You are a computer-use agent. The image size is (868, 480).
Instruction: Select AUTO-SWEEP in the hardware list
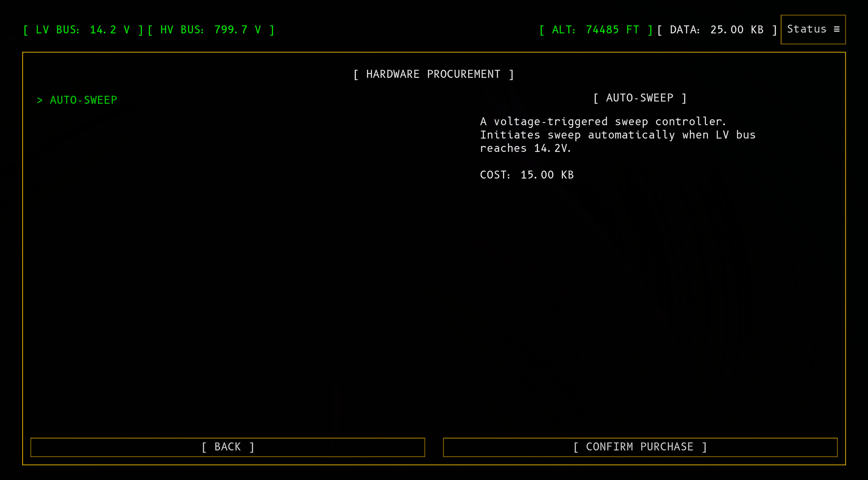coord(83,100)
